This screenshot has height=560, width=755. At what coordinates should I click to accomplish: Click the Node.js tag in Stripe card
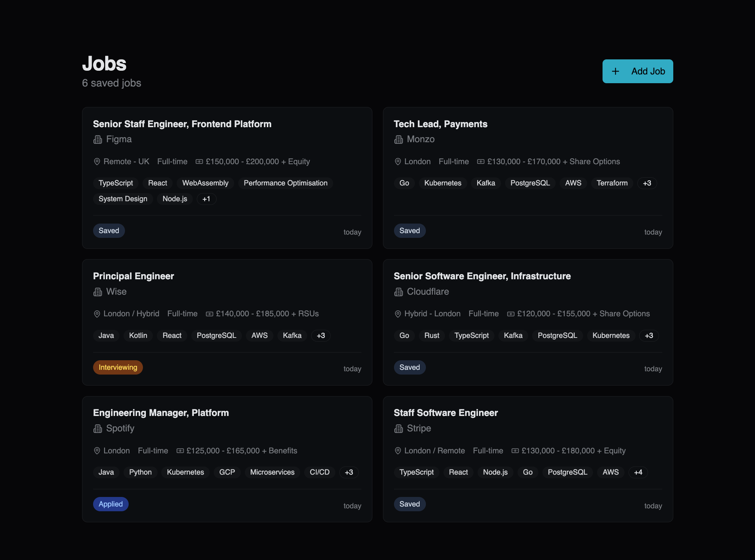pyautogui.click(x=495, y=472)
